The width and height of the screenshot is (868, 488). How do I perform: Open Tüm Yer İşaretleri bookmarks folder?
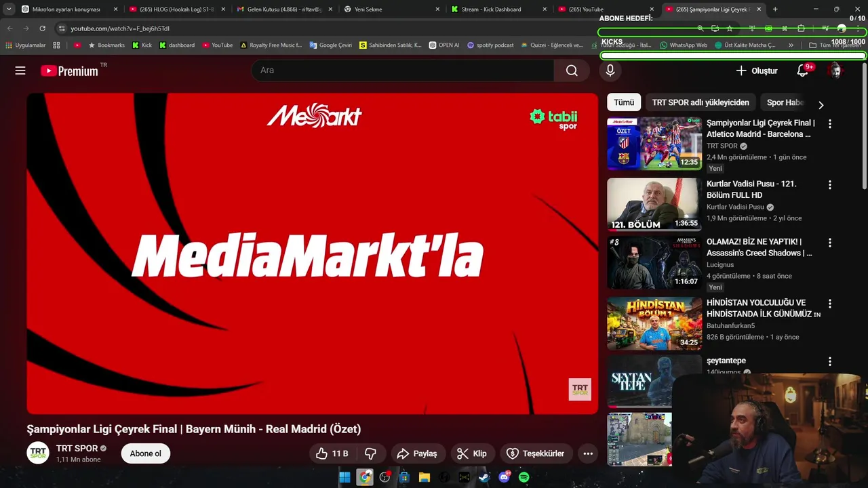click(x=835, y=45)
